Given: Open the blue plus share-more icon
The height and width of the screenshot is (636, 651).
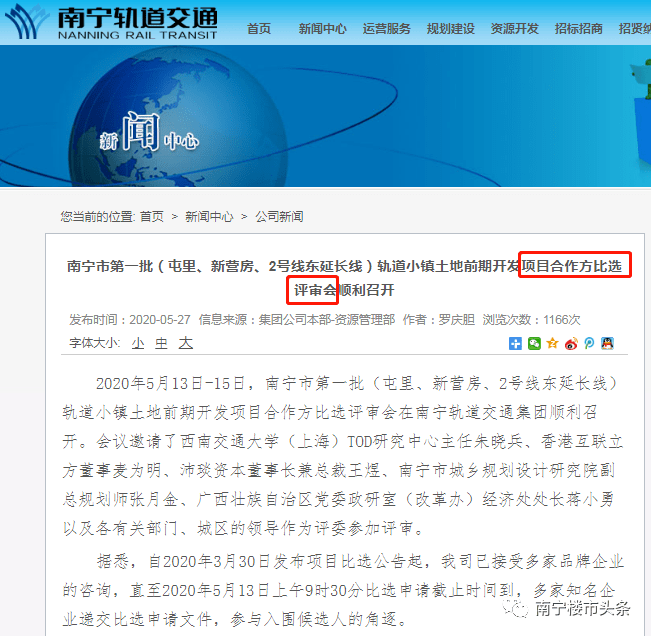Looking at the screenshot, I should pyautogui.click(x=515, y=344).
